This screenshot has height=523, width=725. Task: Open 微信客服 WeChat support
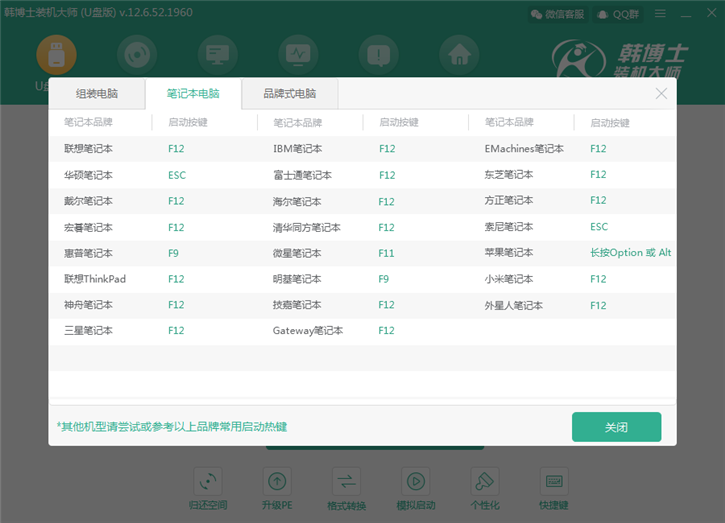(x=559, y=14)
